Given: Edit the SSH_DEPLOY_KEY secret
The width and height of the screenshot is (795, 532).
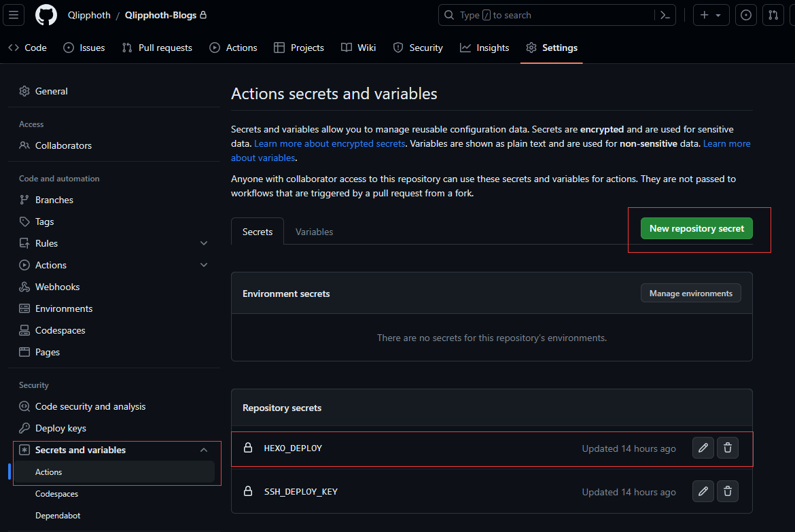Looking at the screenshot, I should 703,491.
